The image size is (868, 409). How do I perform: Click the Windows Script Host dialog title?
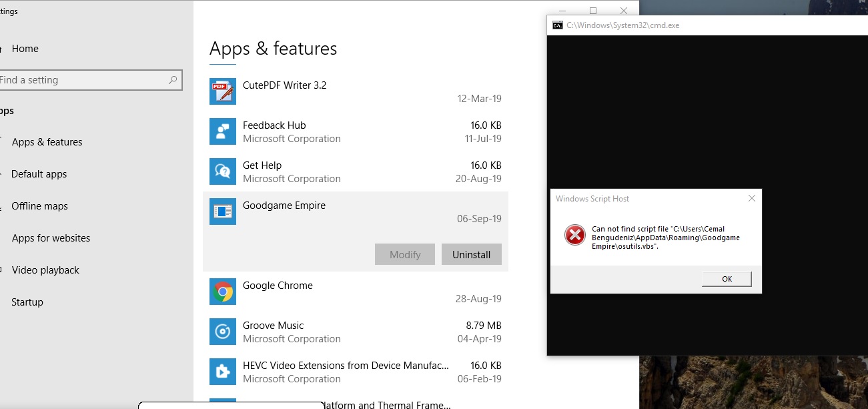pyautogui.click(x=592, y=199)
